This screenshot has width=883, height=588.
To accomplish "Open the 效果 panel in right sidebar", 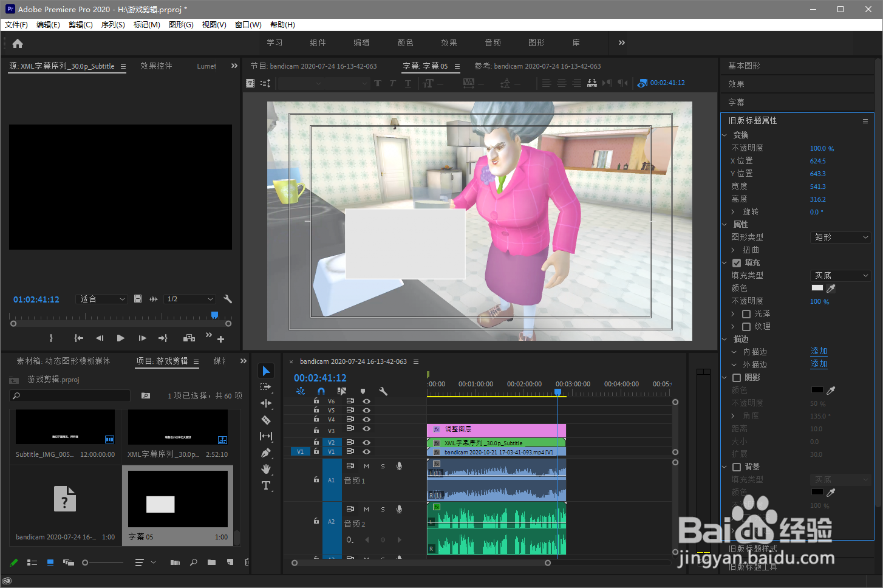I will (x=736, y=84).
